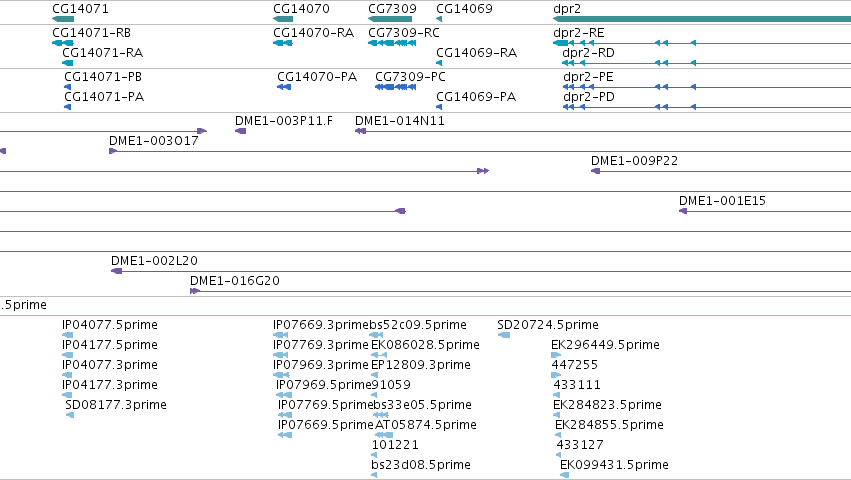Select EST EK284823.5prime
Screen dimensions: 851x480
click(x=607, y=406)
